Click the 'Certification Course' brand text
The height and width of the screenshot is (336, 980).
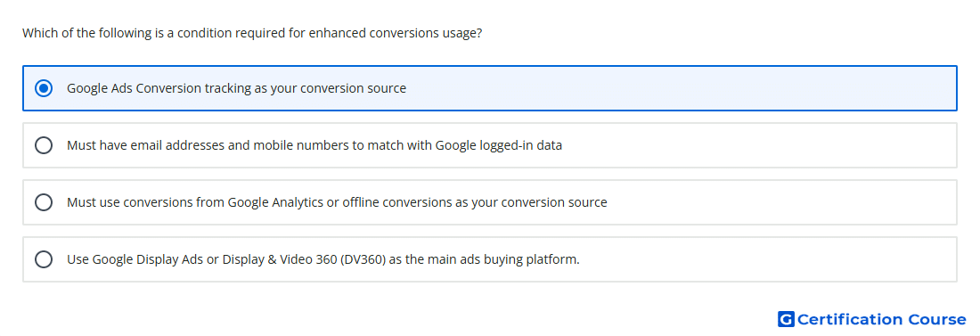(881, 320)
